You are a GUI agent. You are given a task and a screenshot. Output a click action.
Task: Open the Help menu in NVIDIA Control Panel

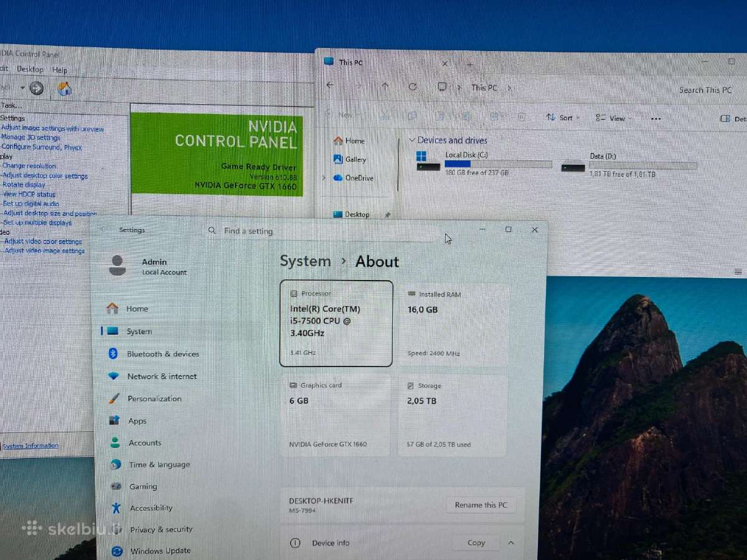(x=60, y=70)
